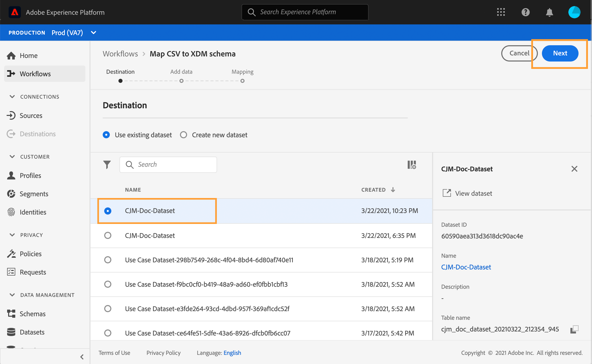
Task: Collapse the CONNECTIONS sidebar section
Action: pos(12,97)
